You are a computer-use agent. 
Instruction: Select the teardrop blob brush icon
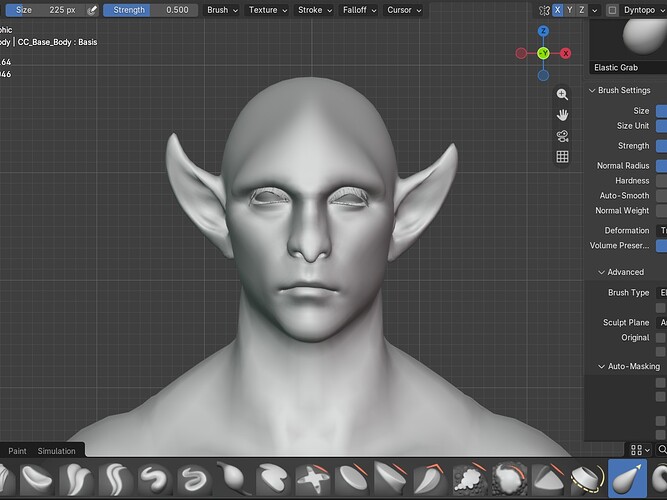pos(233,479)
